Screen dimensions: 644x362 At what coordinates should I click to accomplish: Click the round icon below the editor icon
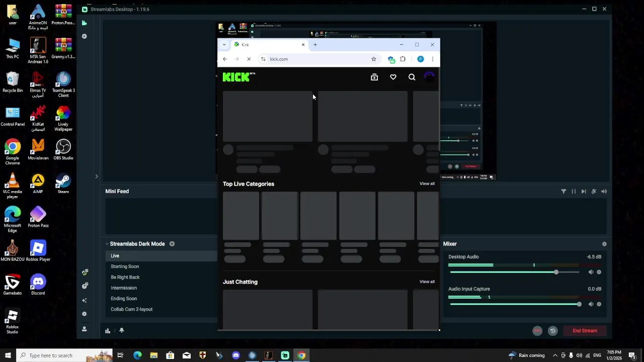(x=84, y=36)
